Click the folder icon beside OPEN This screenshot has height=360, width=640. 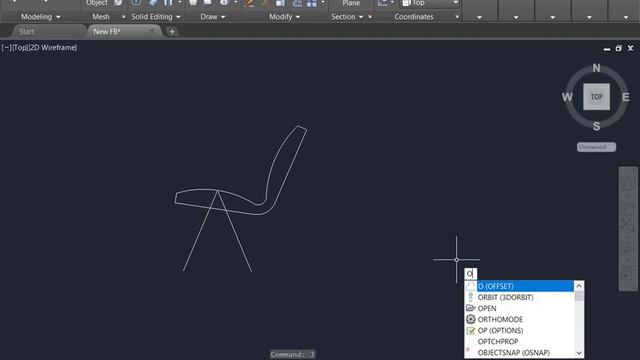(x=471, y=308)
